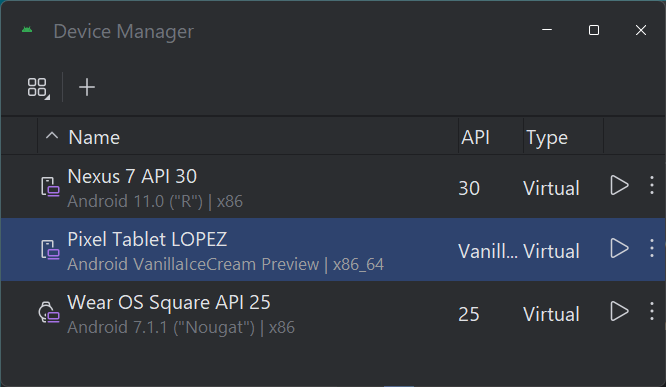Launch the Nexus 7 API 30 emulator
Image resolution: width=666 pixels, height=387 pixels.
(619, 186)
